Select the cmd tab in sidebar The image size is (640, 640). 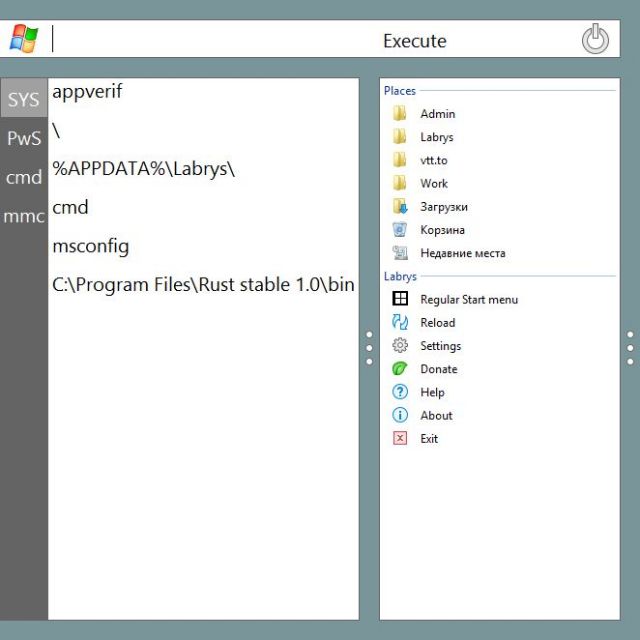click(x=23, y=178)
